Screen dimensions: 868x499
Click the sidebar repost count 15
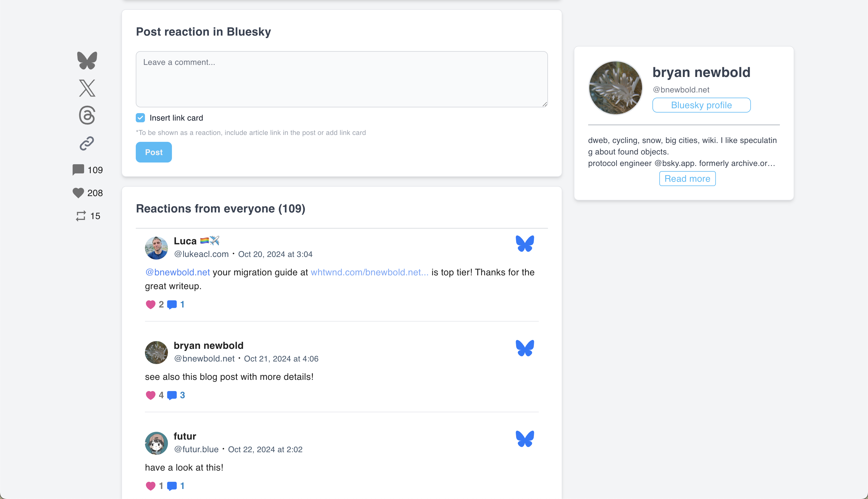[88, 216]
